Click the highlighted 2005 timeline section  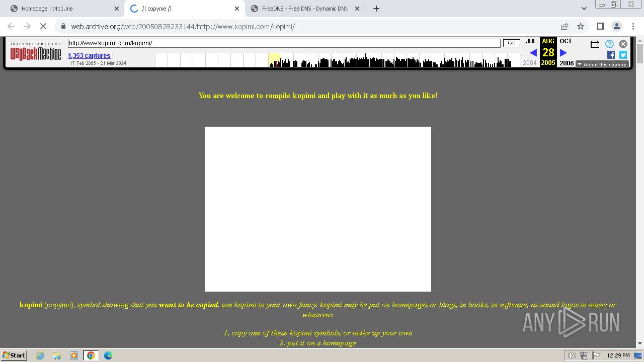click(275, 60)
